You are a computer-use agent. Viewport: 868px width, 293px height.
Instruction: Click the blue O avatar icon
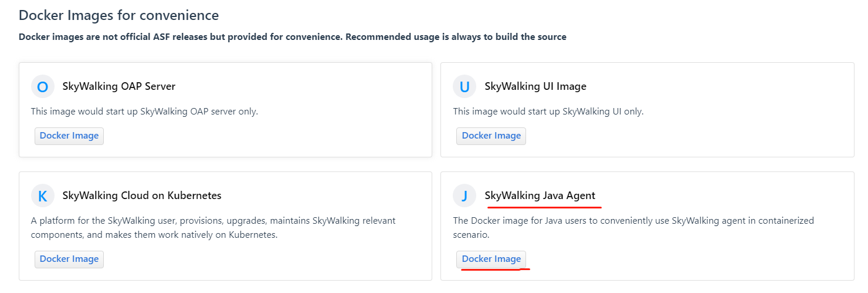[x=42, y=87]
